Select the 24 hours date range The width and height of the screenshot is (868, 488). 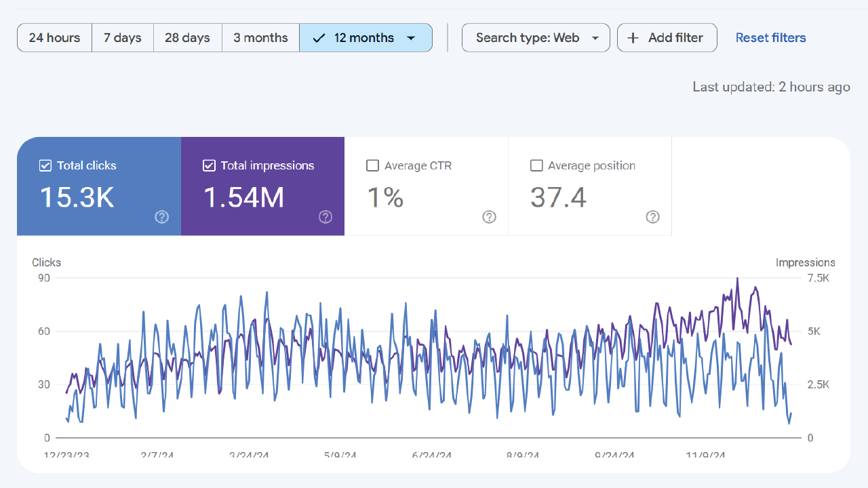(x=54, y=38)
